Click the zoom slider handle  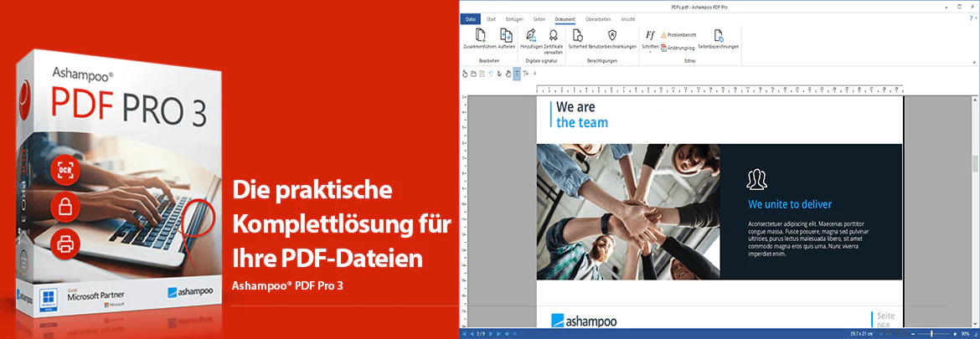pos(931,333)
